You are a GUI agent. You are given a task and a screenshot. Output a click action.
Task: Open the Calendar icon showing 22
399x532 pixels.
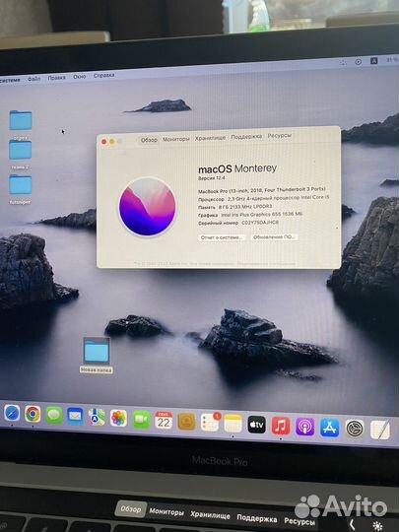pyautogui.click(x=164, y=421)
